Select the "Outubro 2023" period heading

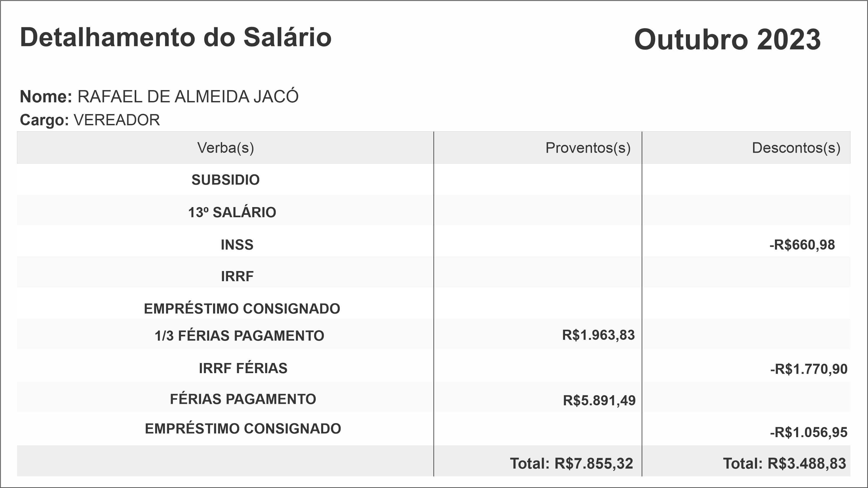pyautogui.click(x=727, y=40)
